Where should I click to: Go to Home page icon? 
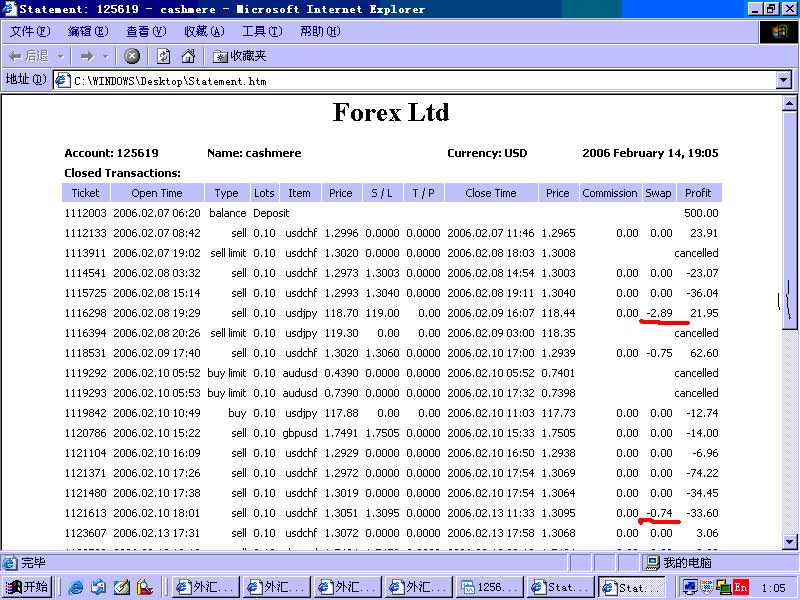point(188,56)
